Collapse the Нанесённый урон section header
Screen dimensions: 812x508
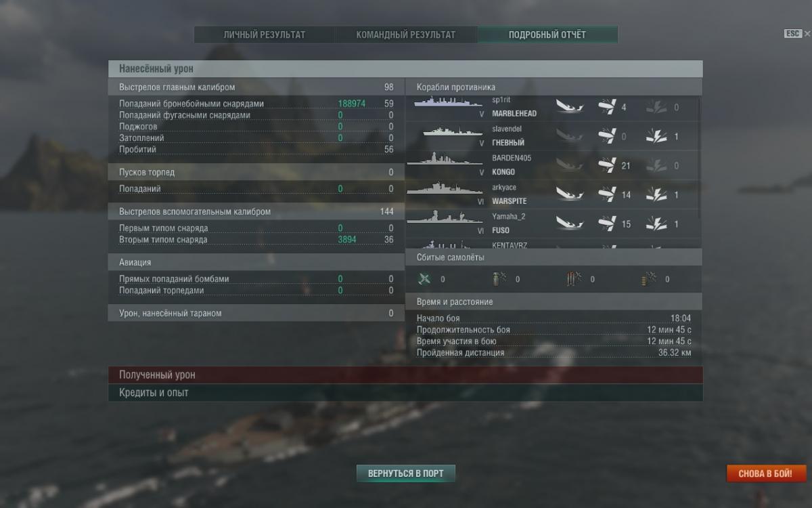tap(405, 68)
